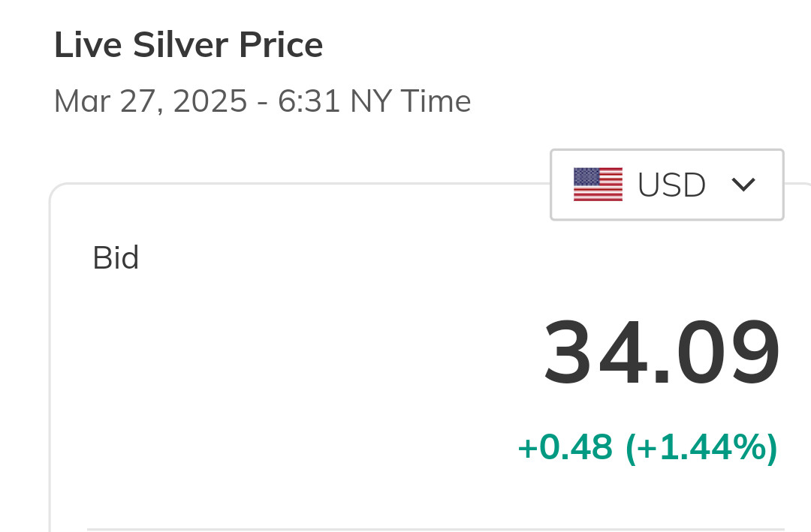811x532 pixels.
Task: Click the 34.09 bid price
Action: (x=661, y=353)
